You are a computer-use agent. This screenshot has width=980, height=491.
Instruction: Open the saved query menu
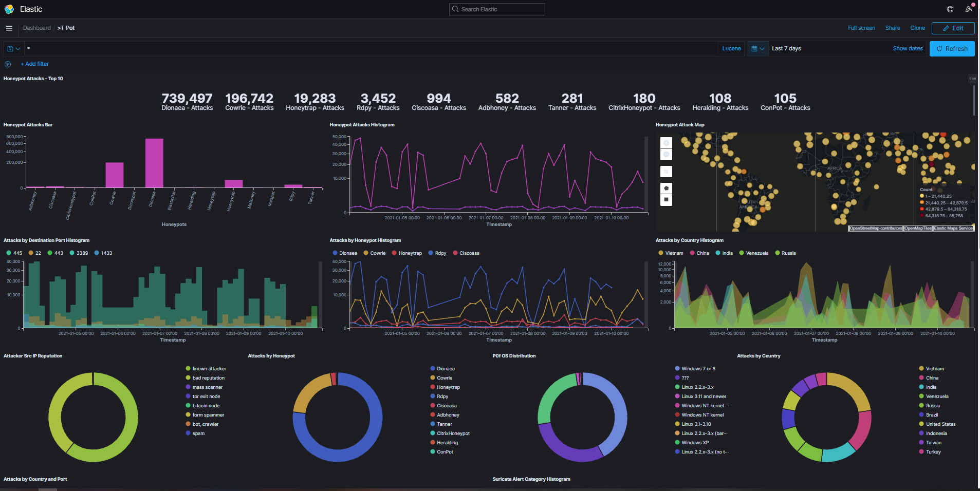[14, 49]
